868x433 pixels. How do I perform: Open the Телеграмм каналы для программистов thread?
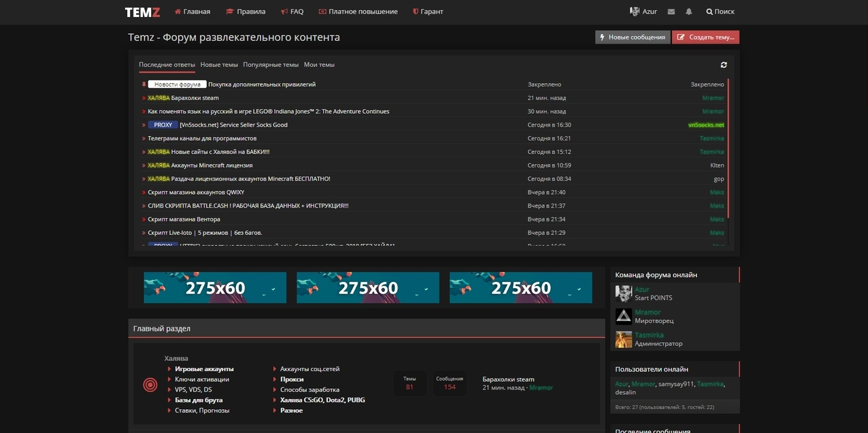tap(202, 138)
